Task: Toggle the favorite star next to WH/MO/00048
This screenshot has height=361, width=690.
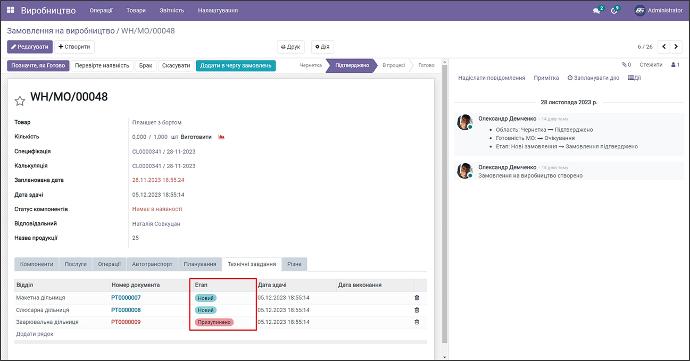Action: click(x=20, y=101)
